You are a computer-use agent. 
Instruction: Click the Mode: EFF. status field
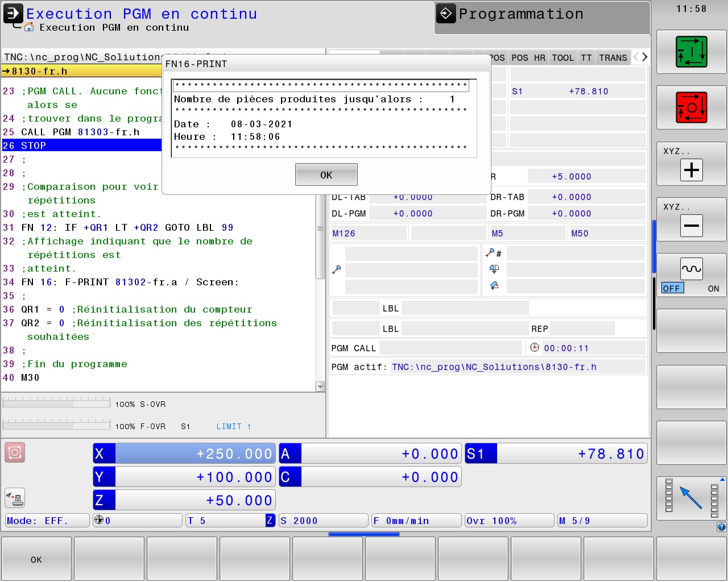click(x=47, y=521)
